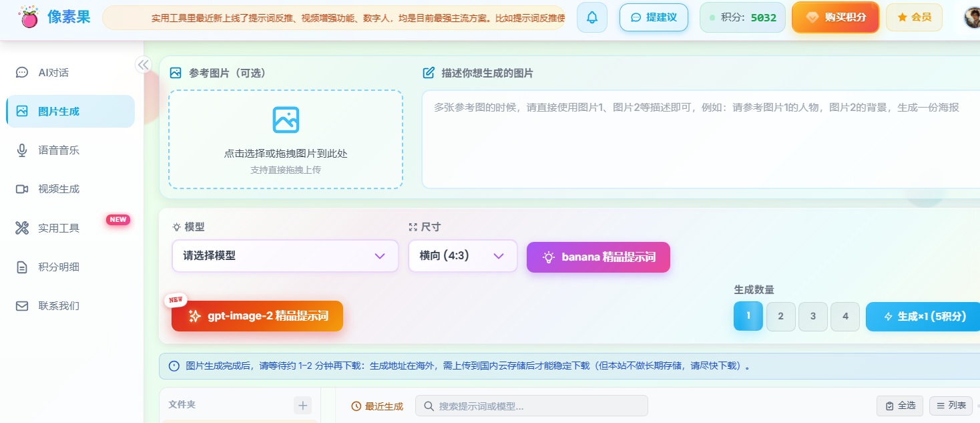The width and height of the screenshot is (980, 423).
Task: Click the 点击选择或拖拽图片到此处 upload area
Action: [x=286, y=140]
